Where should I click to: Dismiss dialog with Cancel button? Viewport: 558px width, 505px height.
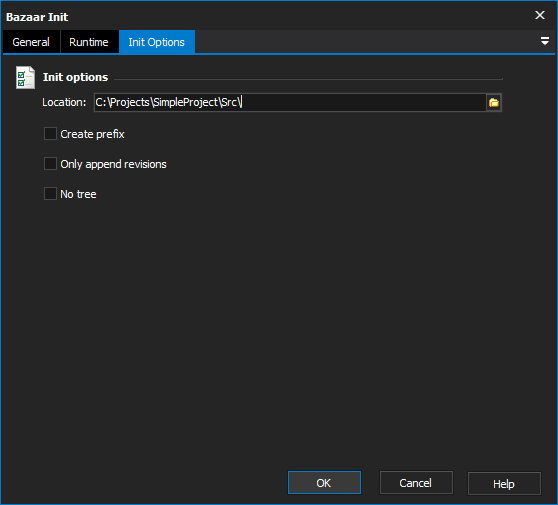[x=416, y=483]
